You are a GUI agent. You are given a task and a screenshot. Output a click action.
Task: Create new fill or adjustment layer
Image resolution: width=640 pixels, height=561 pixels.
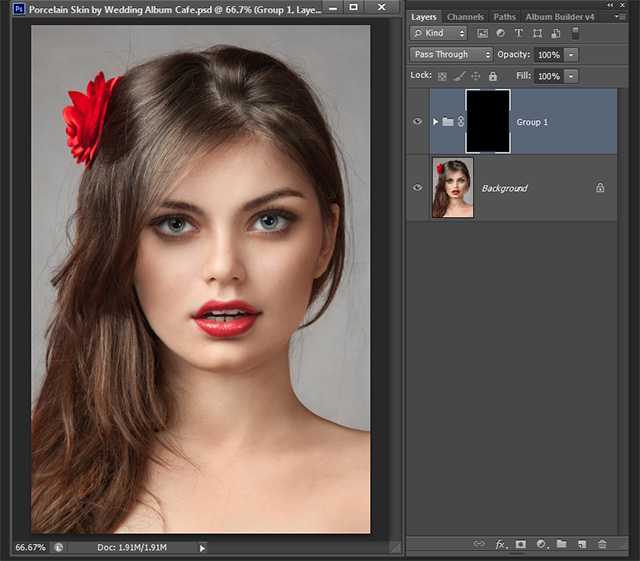tap(541, 544)
